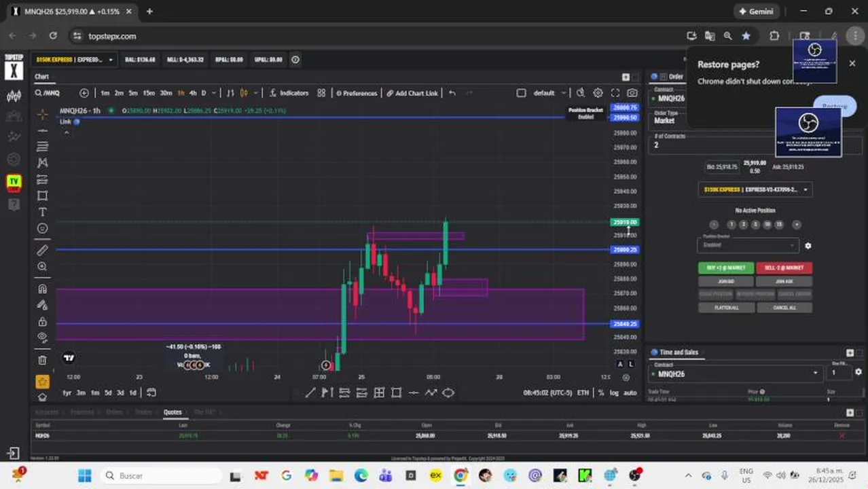The width and height of the screenshot is (868, 489).
Task: Remove drawings with the trash icon
Action: [42, 360]
